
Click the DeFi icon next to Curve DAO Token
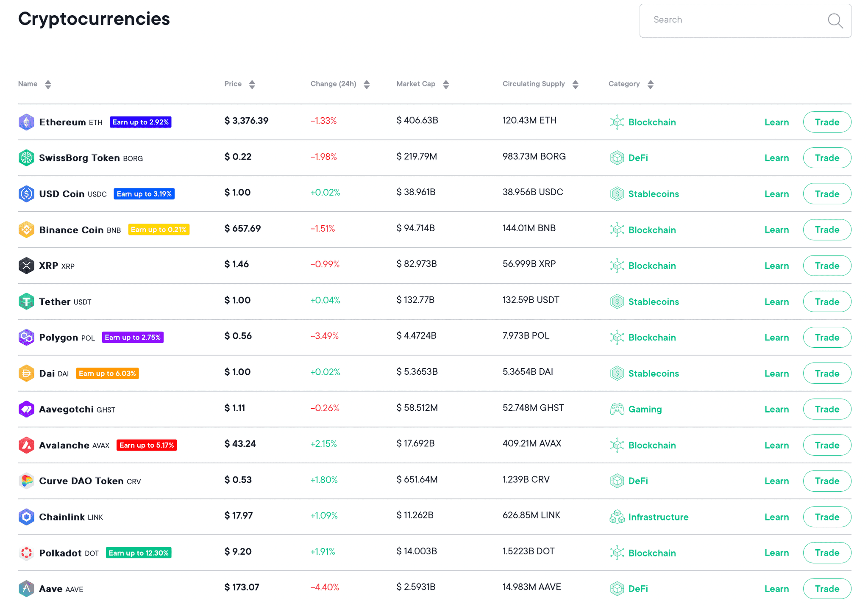coord(617,481)
